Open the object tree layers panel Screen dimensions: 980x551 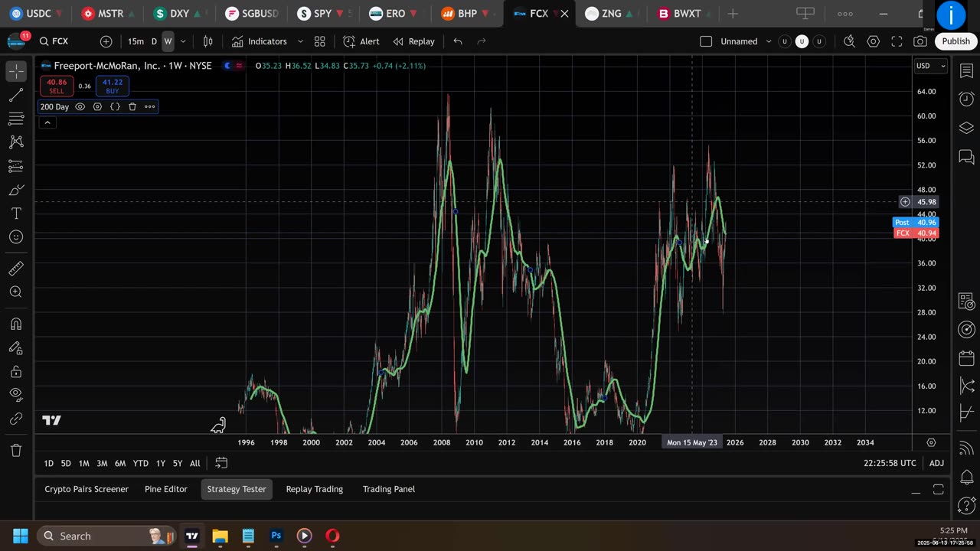click(966, 128)
